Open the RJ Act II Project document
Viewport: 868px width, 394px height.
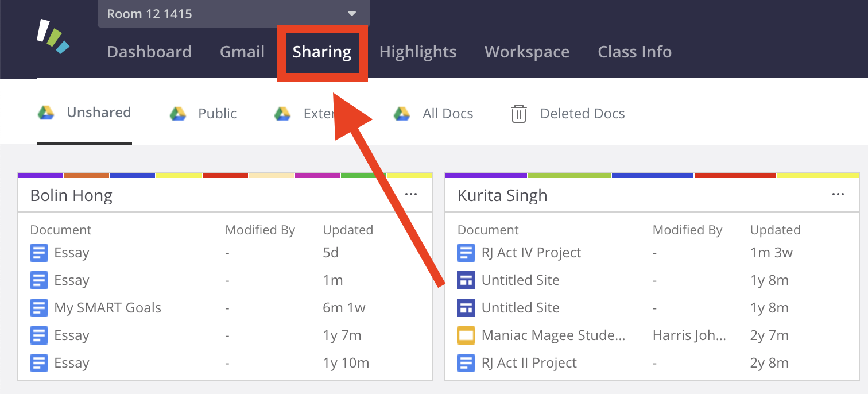pyautogui.click(x=529, y=363)
